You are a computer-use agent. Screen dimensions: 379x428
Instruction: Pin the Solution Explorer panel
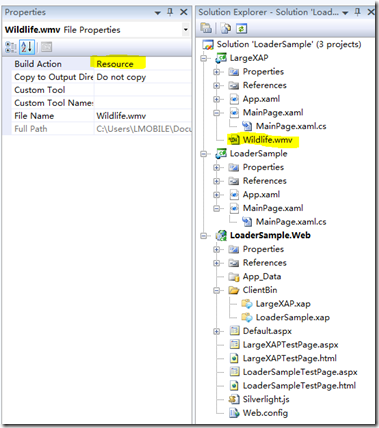coord(358,12)
